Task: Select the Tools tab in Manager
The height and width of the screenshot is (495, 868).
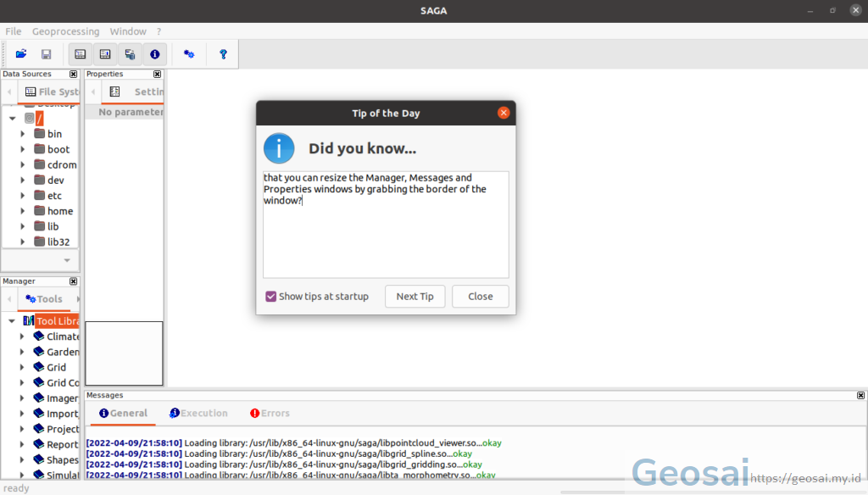Action: pyautogui.click(x=44, y=299)
